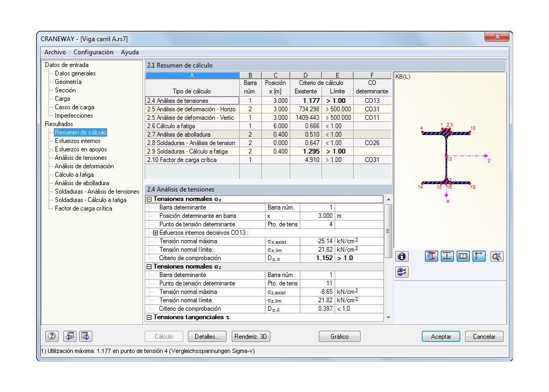Confirm with the Aceptar button

[441, 337]
